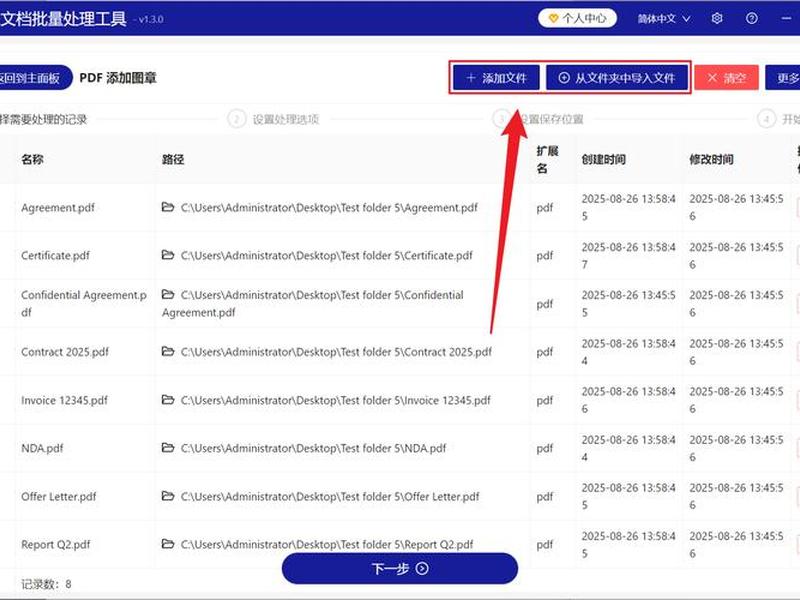Expand the 简体中文 language dropdown
This screenshot has height=600, width=800.
663,19
